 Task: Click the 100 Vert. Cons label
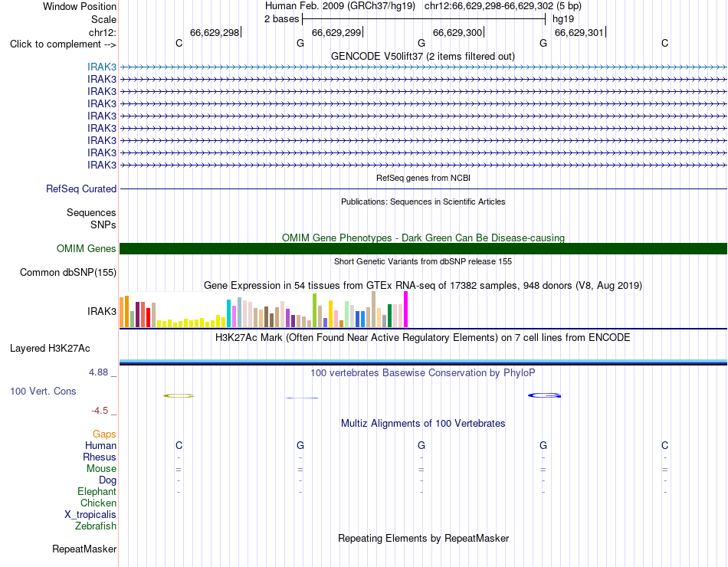(43, 391)
